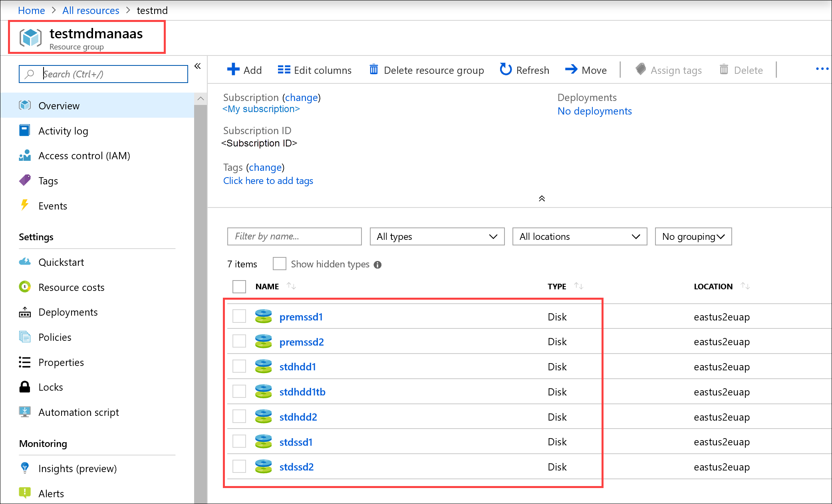Check the stdssd2 row checkbox
Screen dimensions: 832x504
click(x=239, y=466)
